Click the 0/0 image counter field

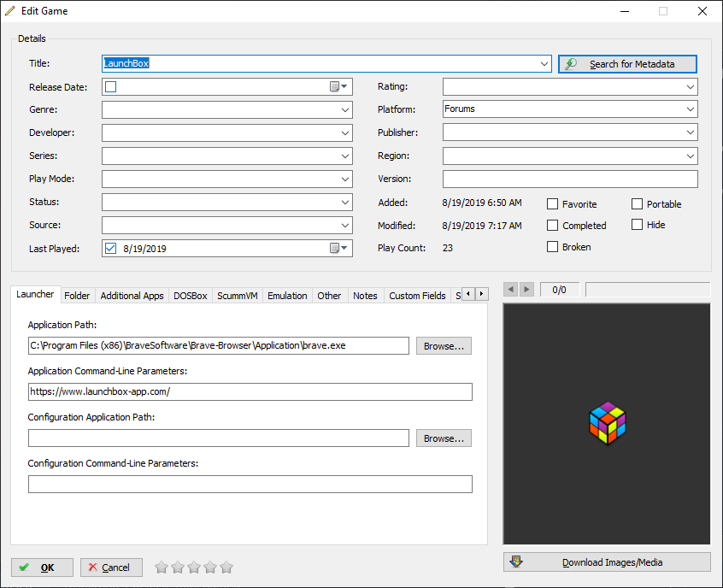(x=559, y=290)
